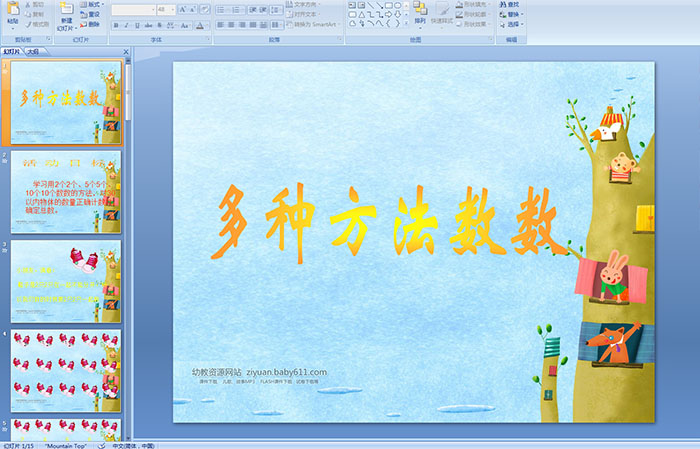
Task: Toggle Italic formatting
Action: coord(126,25)
